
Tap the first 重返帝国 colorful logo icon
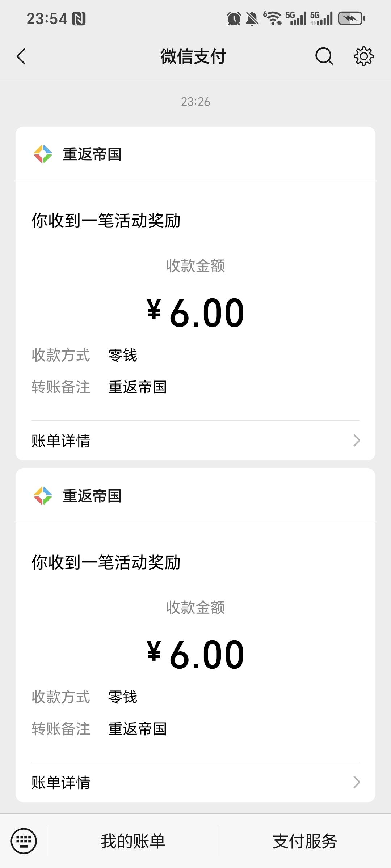coord(43,154)
